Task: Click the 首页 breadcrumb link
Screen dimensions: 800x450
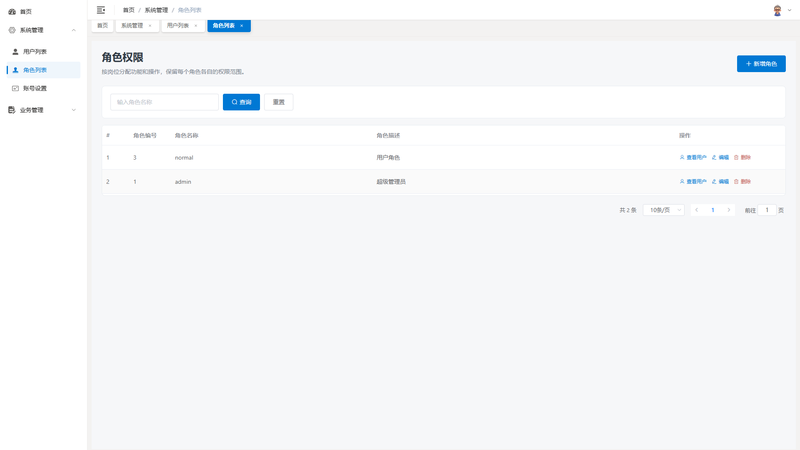Action: point(129,10)
